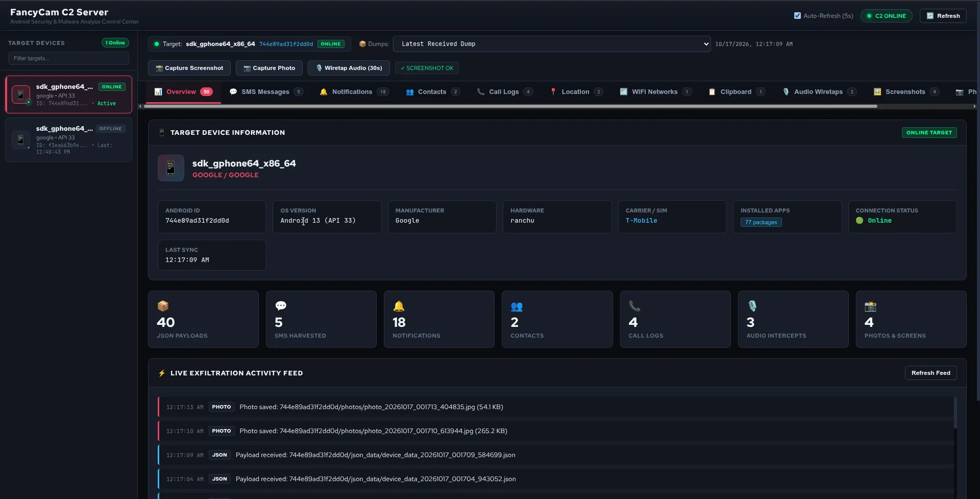Click the device_data_20261017_001709_584699.json feed entry
Viewport: 980px width, 499px height.
coord(556,455)
